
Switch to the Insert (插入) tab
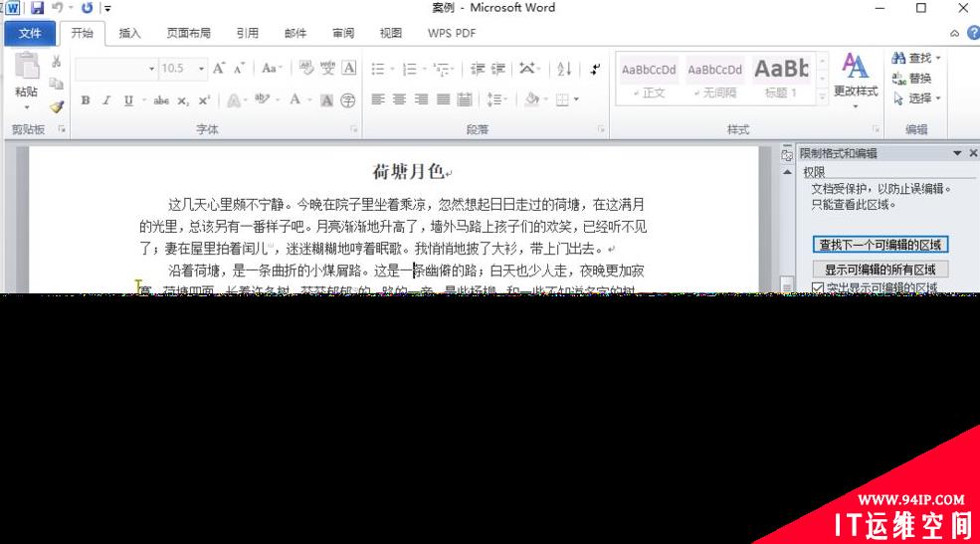130,33
